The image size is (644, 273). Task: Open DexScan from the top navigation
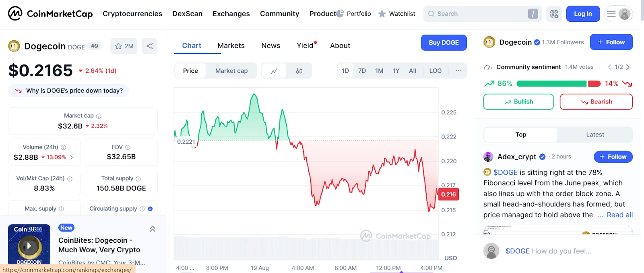click(x=188, y=14)
